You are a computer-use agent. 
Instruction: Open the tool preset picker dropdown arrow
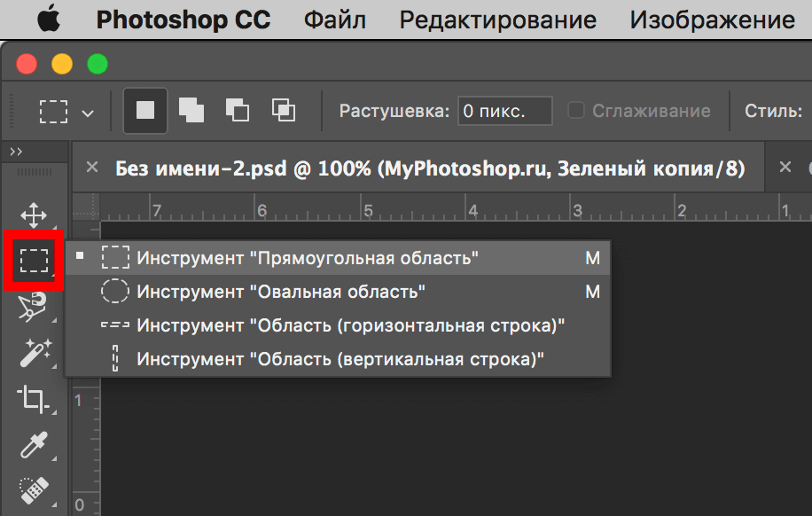[87, 112]
